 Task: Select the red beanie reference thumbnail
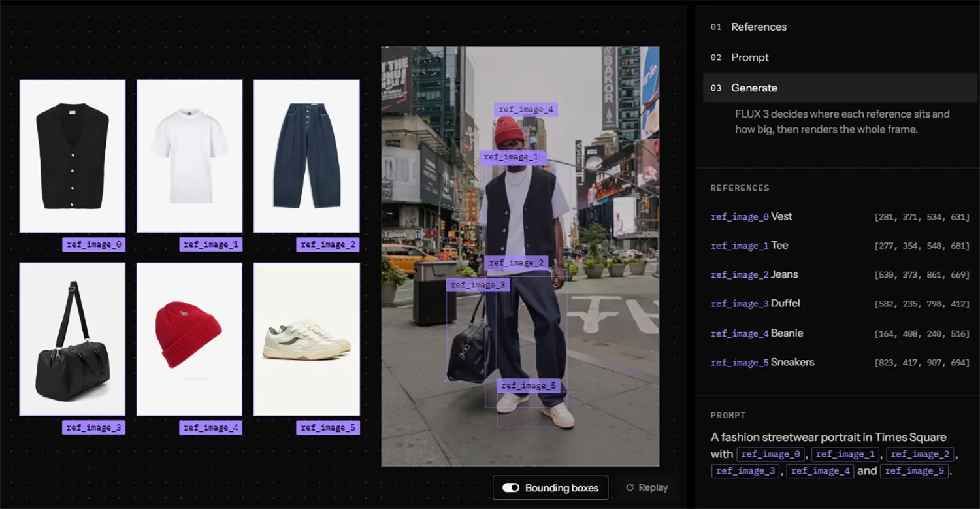pos(189,339)
